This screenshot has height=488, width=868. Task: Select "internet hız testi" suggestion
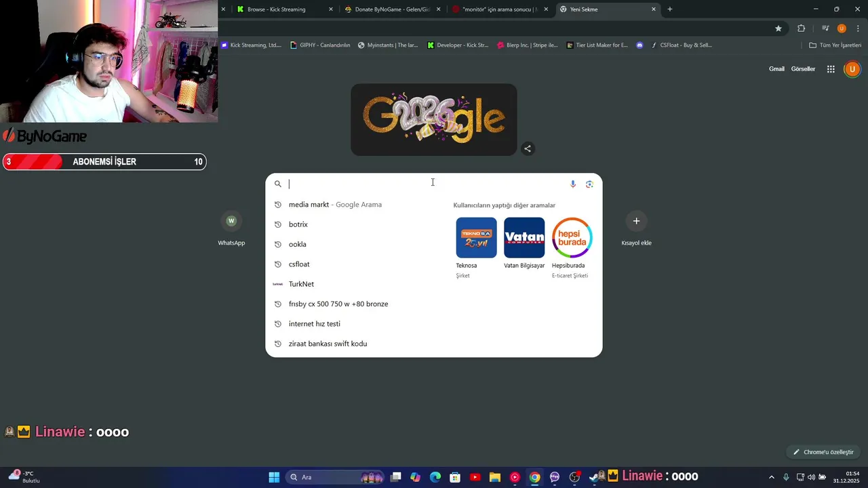[357, 324]
